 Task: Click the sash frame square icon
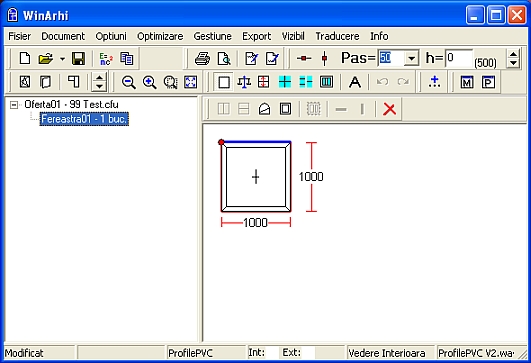click(285, 109)
